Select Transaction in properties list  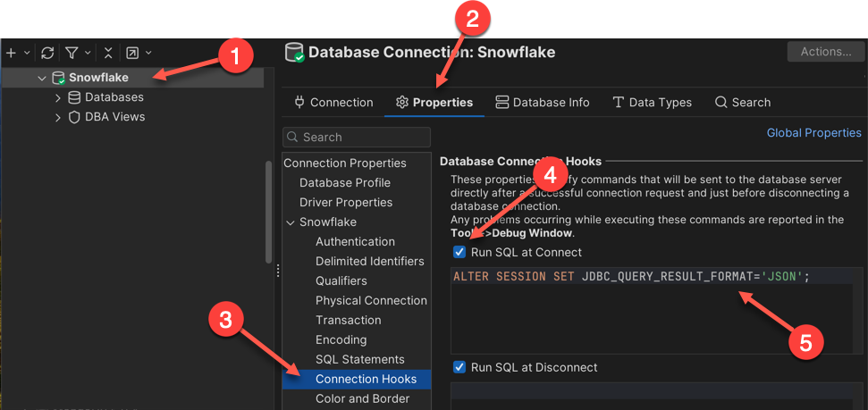click(349, 321)
